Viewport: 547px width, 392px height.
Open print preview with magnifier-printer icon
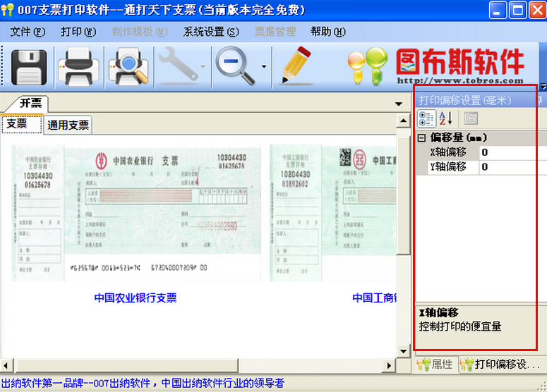coord(128,66)
